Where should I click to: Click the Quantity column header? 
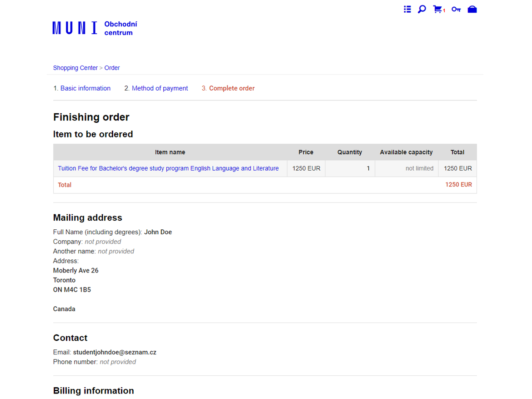click(x=350, y=152)
